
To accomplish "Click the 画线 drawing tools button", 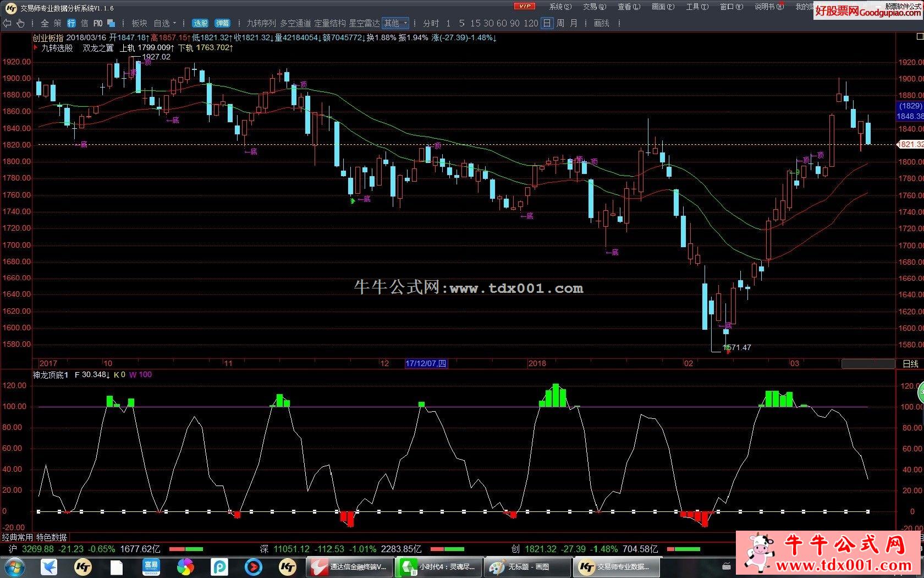I will coord(602,23).
